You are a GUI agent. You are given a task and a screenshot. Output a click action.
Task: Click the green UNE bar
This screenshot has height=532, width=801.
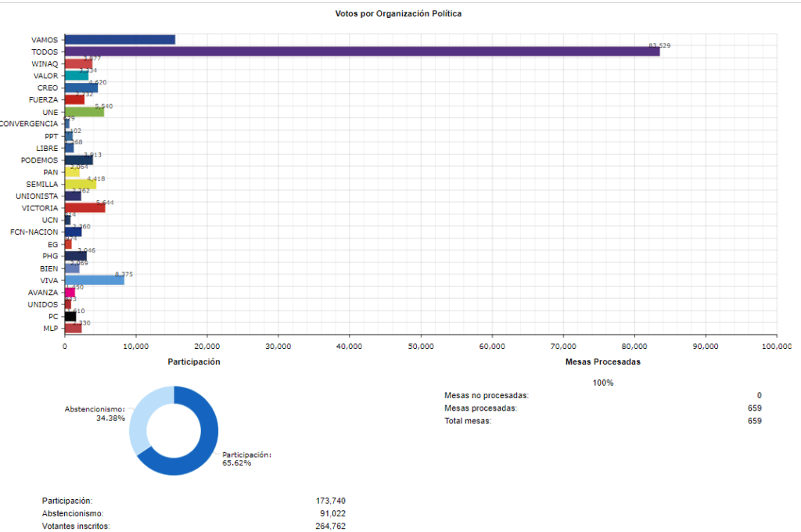pyautogui.click(x=84, y=112)
